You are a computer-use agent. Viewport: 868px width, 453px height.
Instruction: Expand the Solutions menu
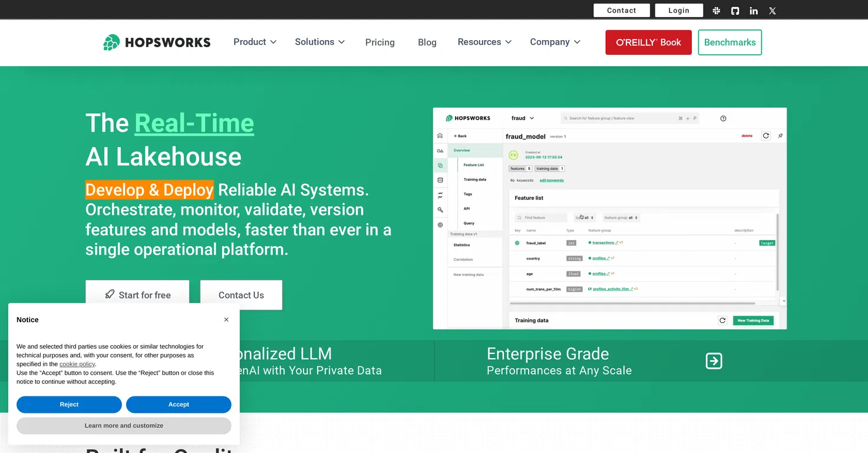[320, 42]
